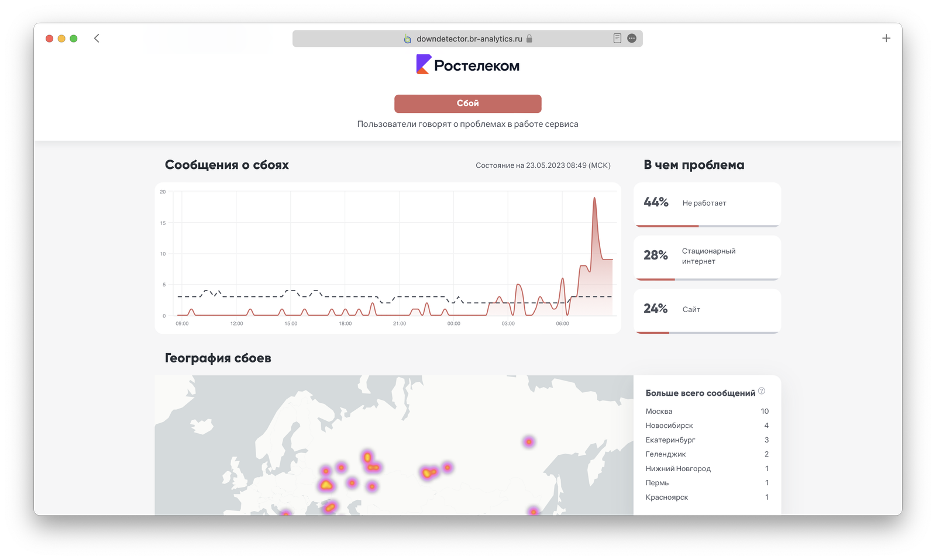Click the 21:00 label on the chart axis
This screenshot has height=560, width=936.
(x=400, y=323)
